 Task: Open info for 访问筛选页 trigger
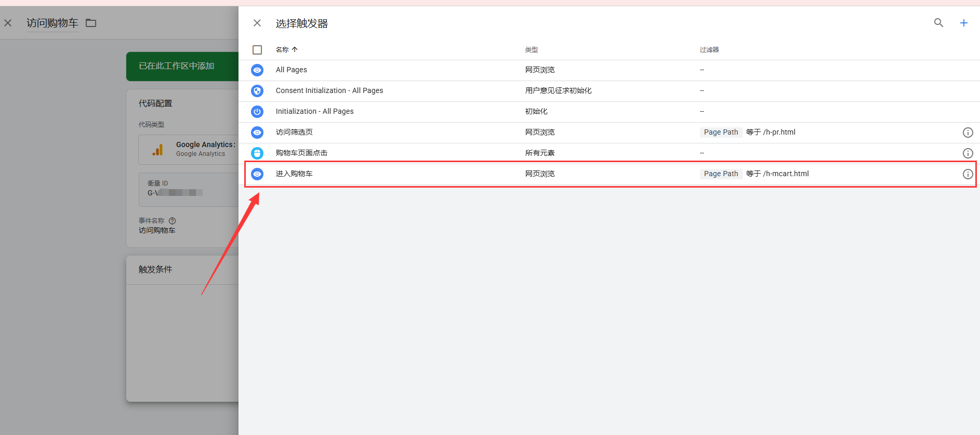point(968,133)
